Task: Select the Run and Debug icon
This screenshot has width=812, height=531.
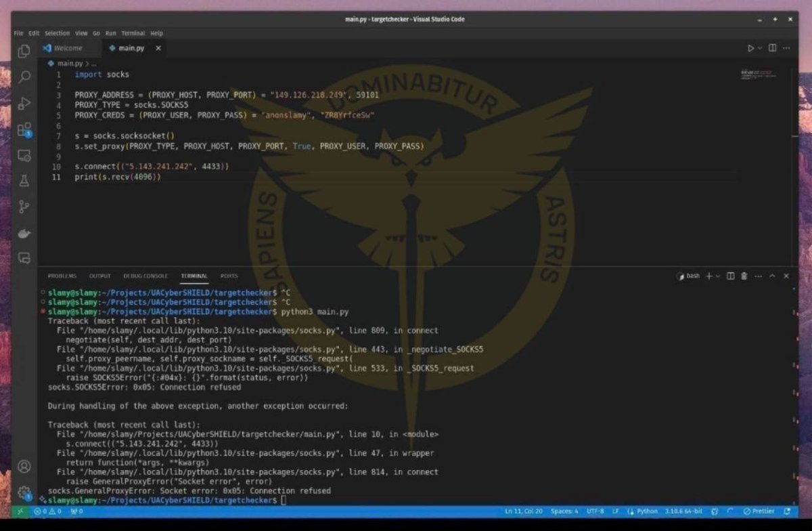Action: point(24,103)
